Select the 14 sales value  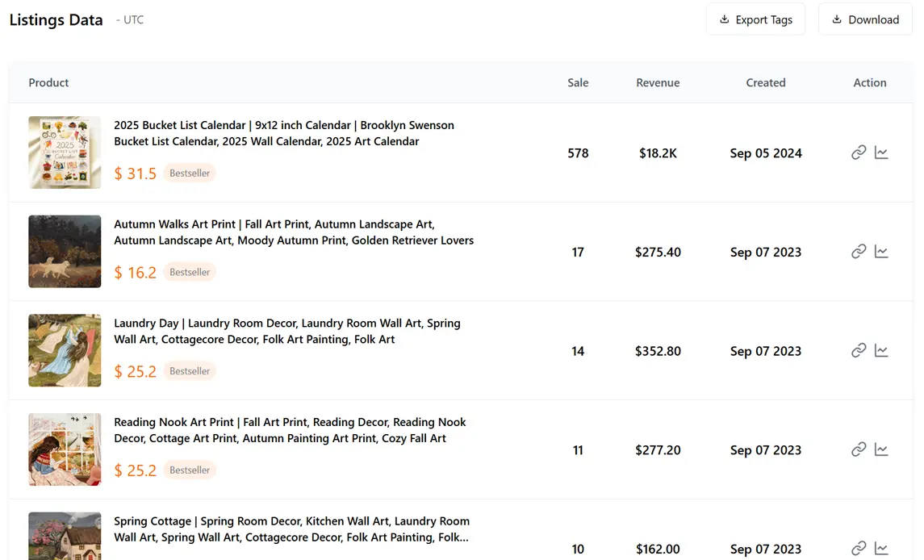pos(578,351)
